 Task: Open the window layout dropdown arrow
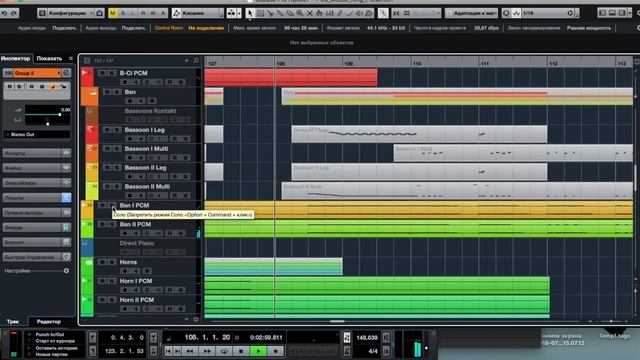[x=630, y=13]
